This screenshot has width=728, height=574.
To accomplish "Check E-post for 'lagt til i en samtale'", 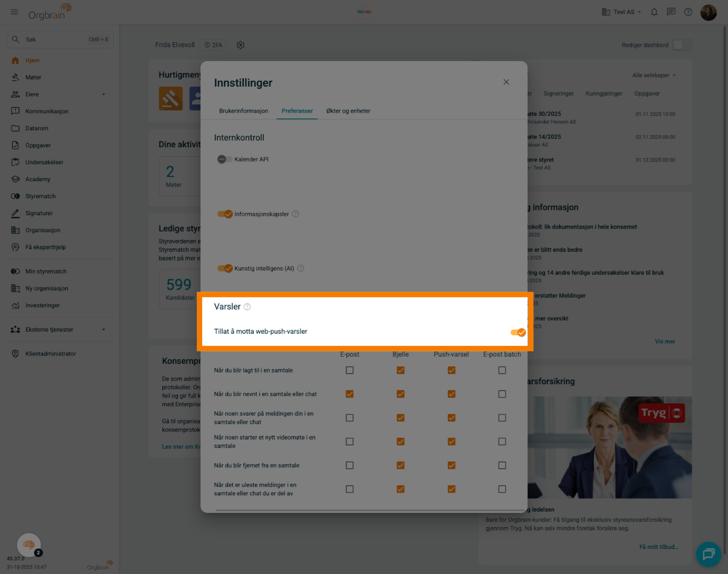I will [349, 370].
